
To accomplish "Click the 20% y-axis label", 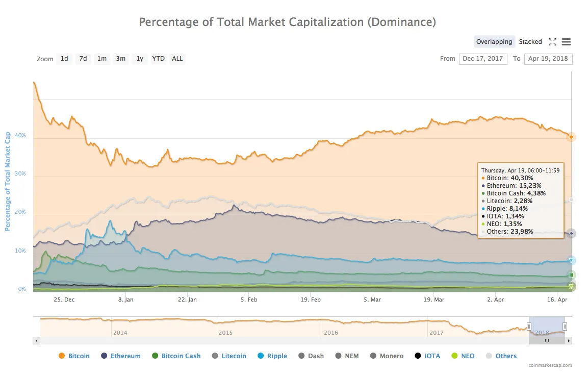I will click(x=20, y=212).
